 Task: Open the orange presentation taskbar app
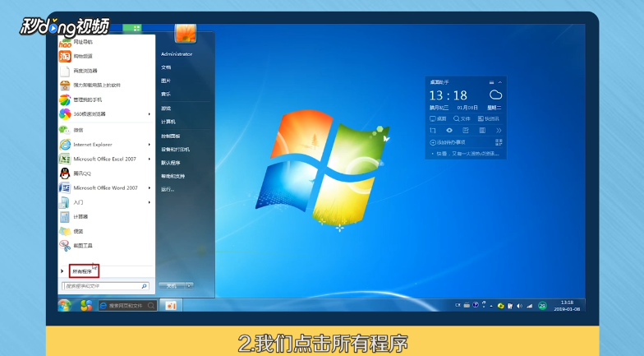tap(171, 306)
